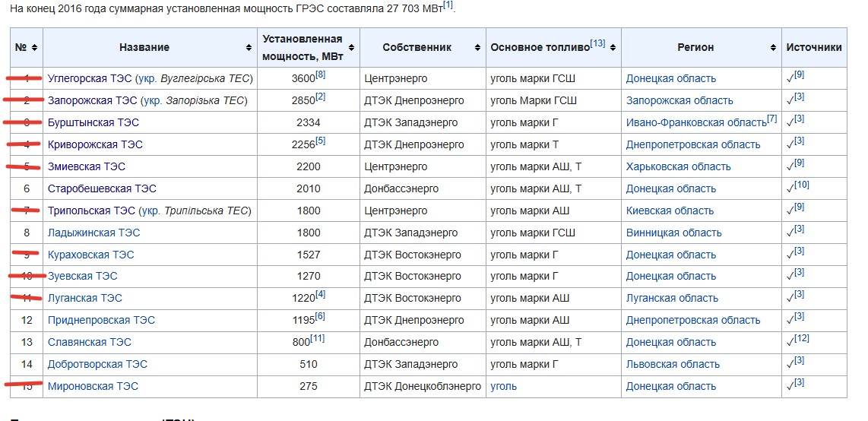The height and width of the screenshot is (421, 868).
Task: Open footnote [8] next to 3600
Action: click(321, 74)
